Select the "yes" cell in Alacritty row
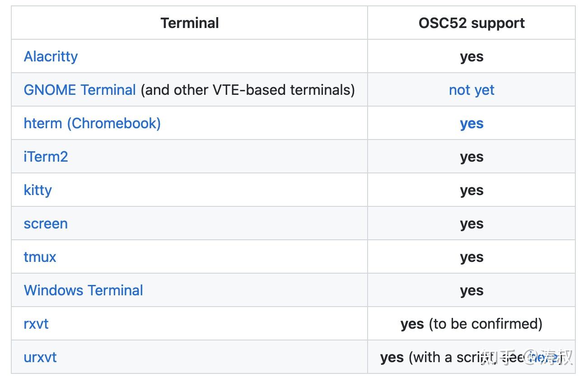Image resolution: width=588 pixels, height=382 pixels. tap(471, 56)
